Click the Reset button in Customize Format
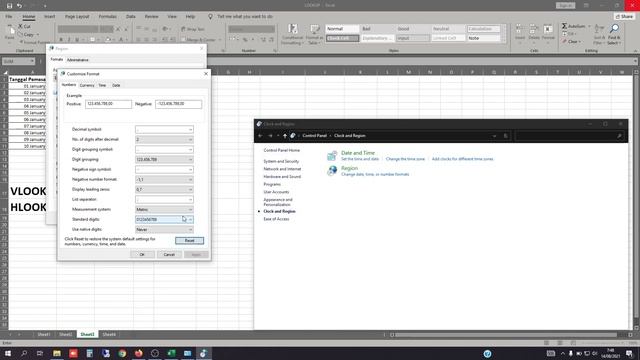The height and width of the screenshot is (360, 640). [x=189, y=241]
